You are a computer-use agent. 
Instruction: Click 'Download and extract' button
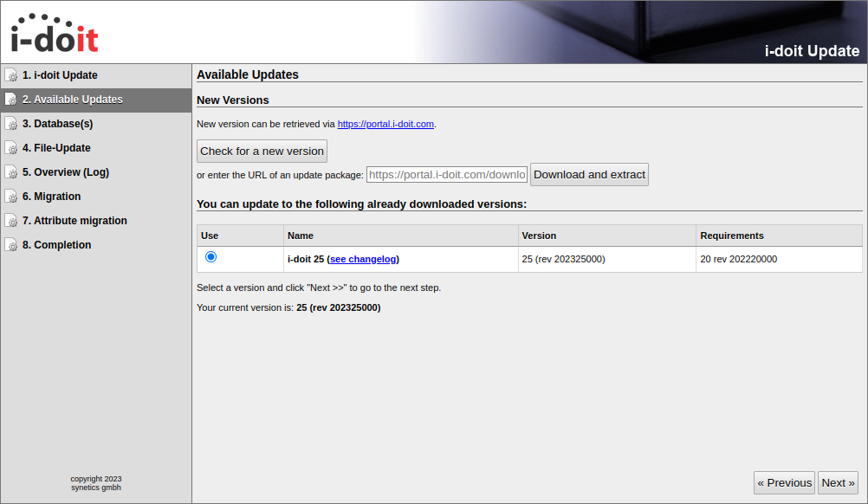[x=589, y=174]
